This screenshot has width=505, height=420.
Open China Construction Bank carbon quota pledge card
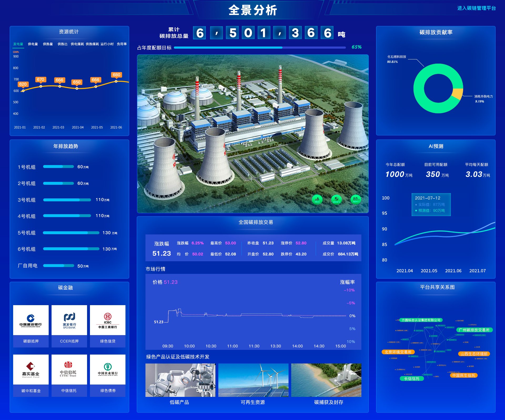pyautogui.click(x=31, y=326)
